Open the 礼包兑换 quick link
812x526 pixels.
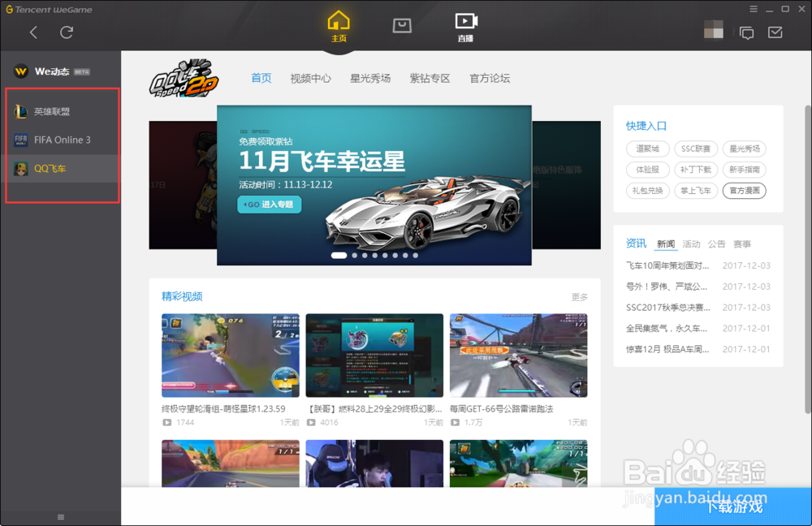coord(647,191)
